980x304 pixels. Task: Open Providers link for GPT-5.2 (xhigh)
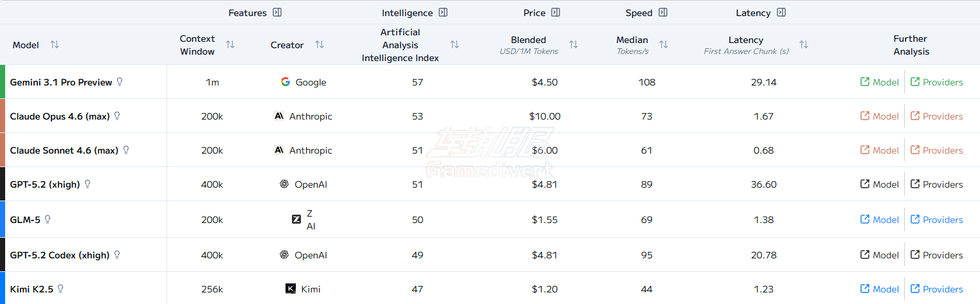click(936, 184)
